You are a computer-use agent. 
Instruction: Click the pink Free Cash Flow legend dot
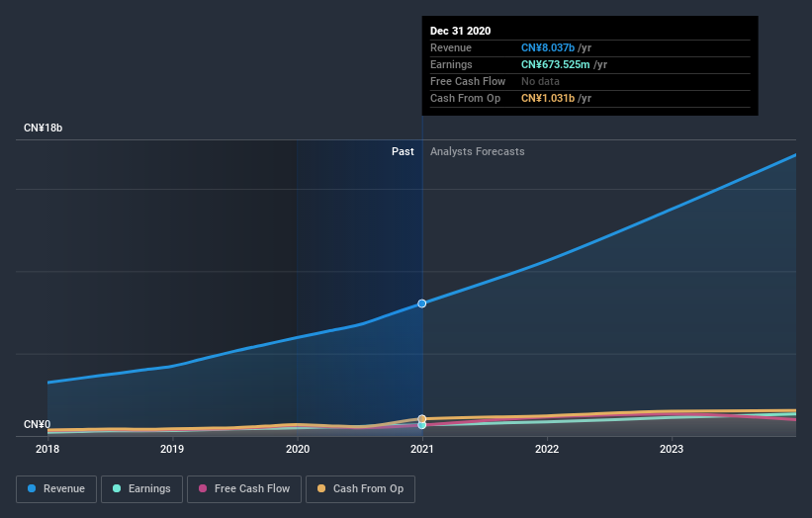(203, 488)
